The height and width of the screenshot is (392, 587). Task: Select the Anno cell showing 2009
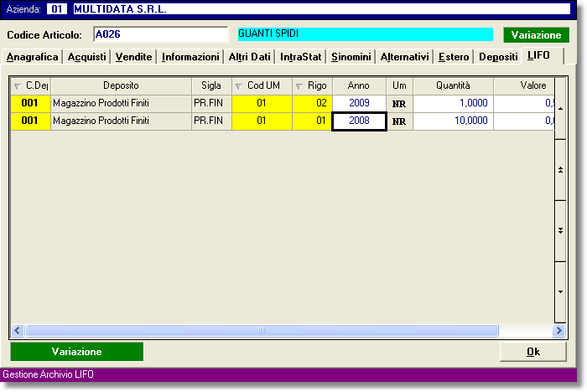click(x=359, y=103)
